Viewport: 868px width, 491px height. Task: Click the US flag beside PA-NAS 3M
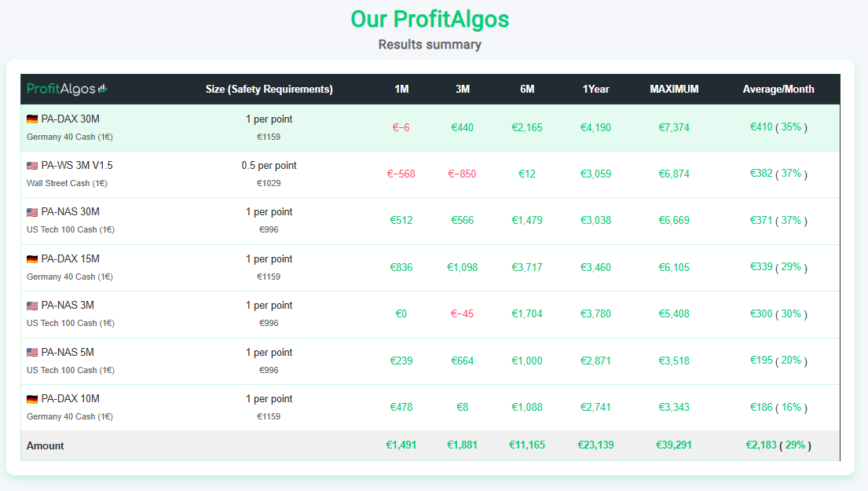(32, 306)
